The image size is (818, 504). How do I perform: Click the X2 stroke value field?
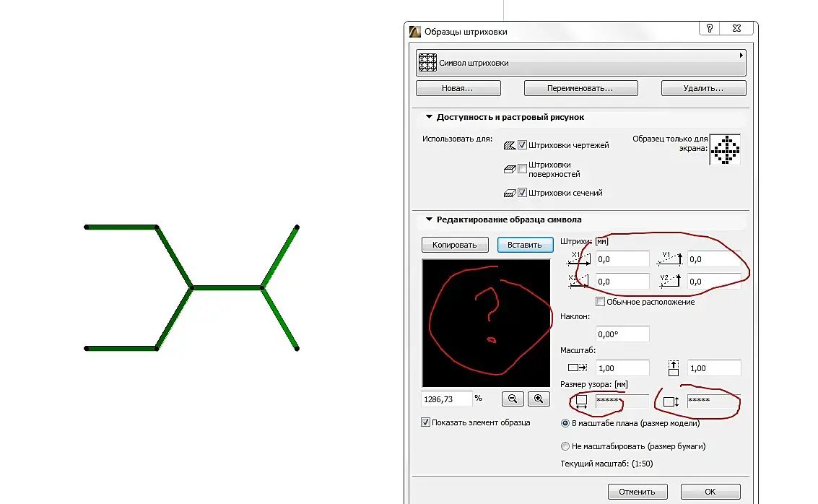pos(622,281)
